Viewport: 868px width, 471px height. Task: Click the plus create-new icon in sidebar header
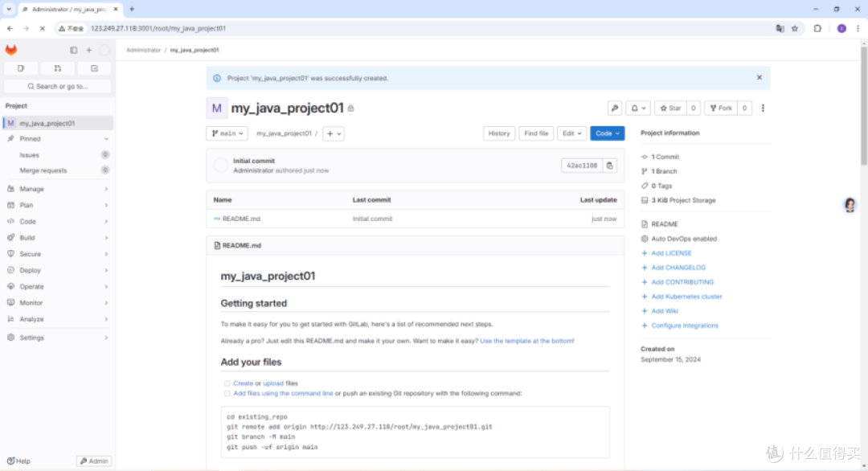pos(89,51)
